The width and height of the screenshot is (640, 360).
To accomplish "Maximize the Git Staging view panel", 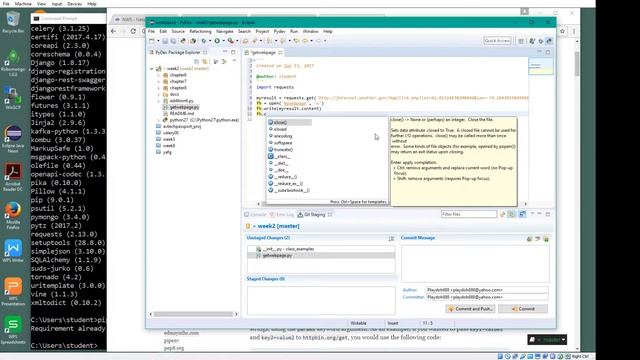I will pyautogui.click(x=548, y=214).
